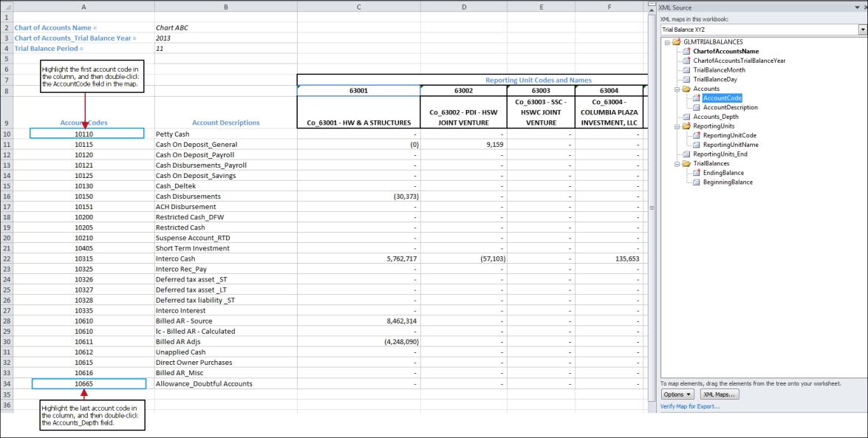Screen dimensions: 868x438
Task: Select ReportingUnits_End in the XML tree
Action: click(720, 154)
